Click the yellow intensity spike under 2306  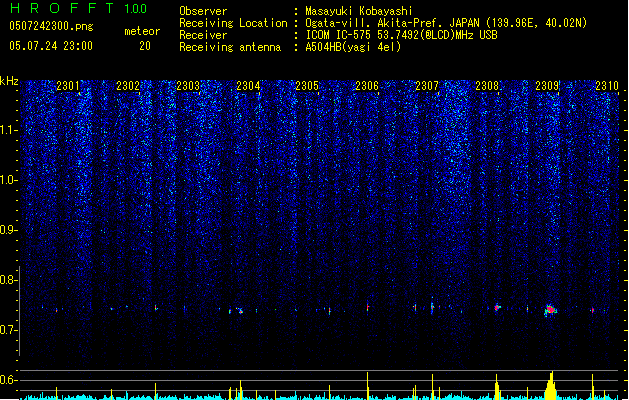tap(367, 386)
